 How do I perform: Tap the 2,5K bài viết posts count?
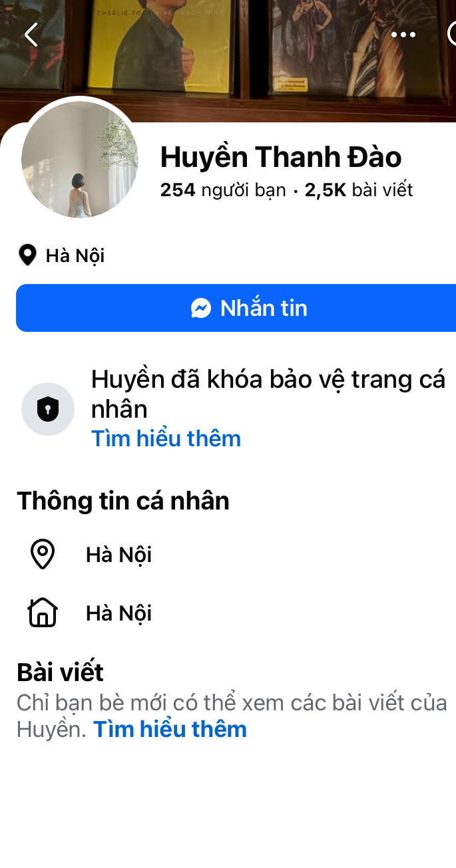(359, 190)
